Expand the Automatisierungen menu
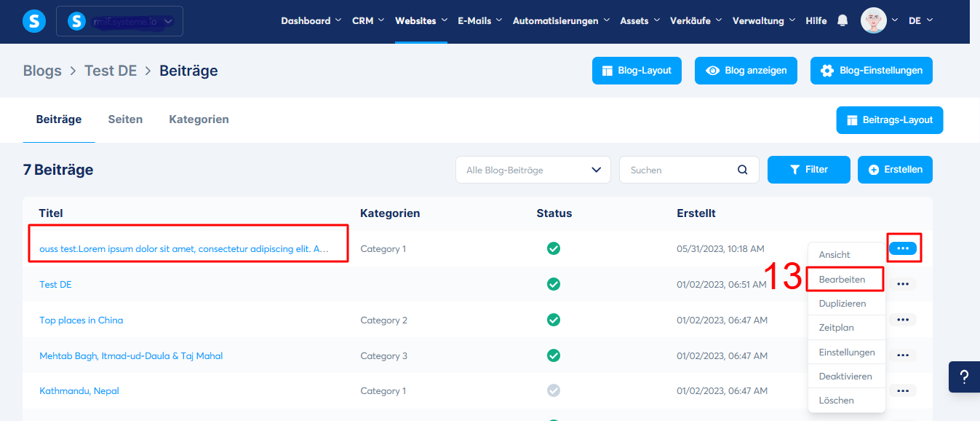 (x=561, y=20)
